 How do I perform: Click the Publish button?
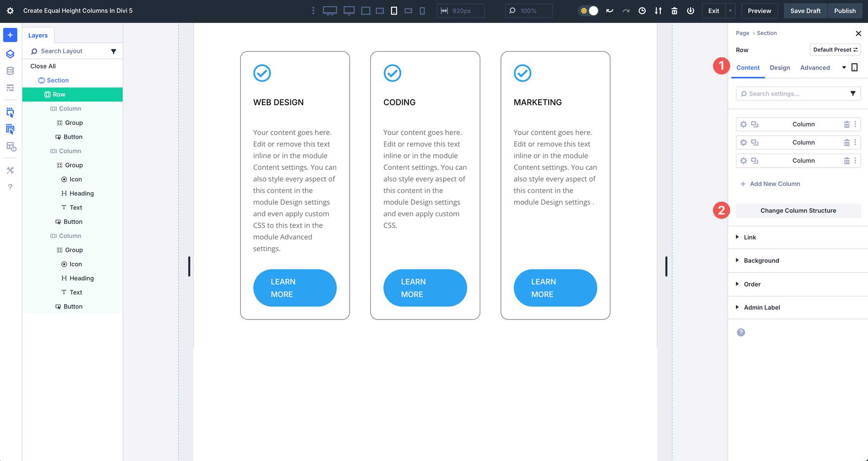[x=845, y=11]
